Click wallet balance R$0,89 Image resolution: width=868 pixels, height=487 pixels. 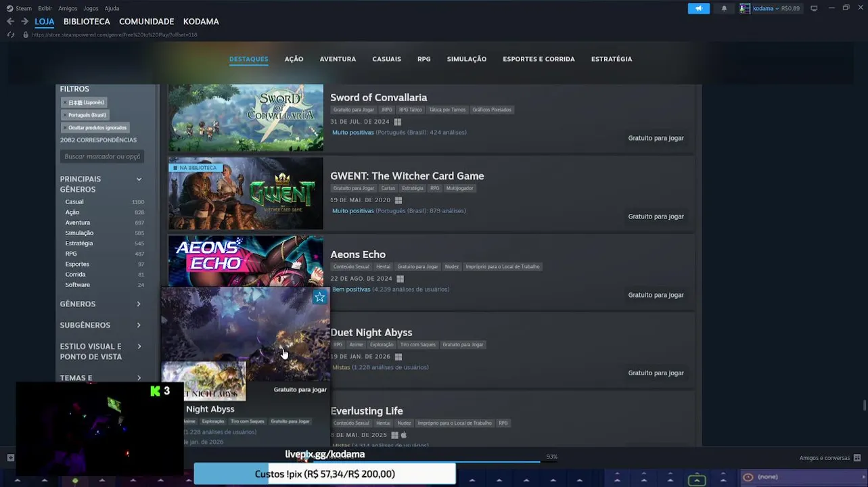click(790, 8)
